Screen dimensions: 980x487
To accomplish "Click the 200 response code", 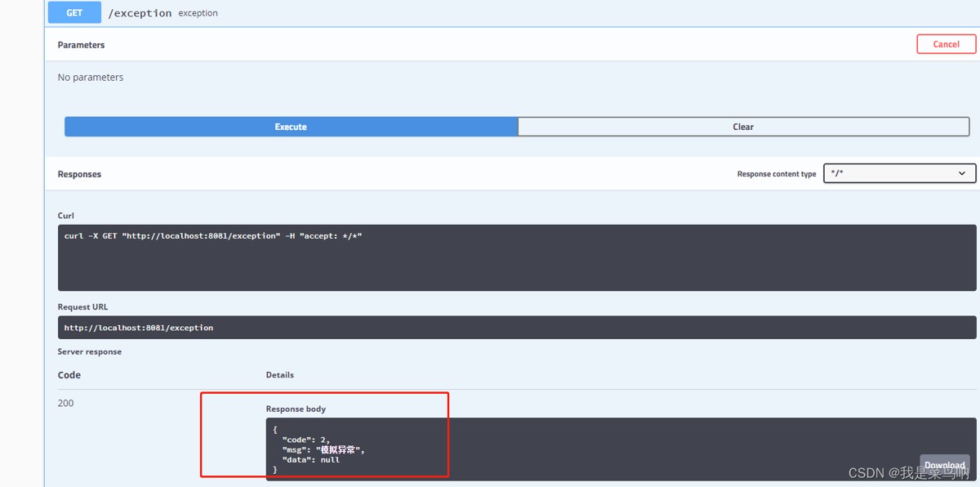I will click(66, 403).
